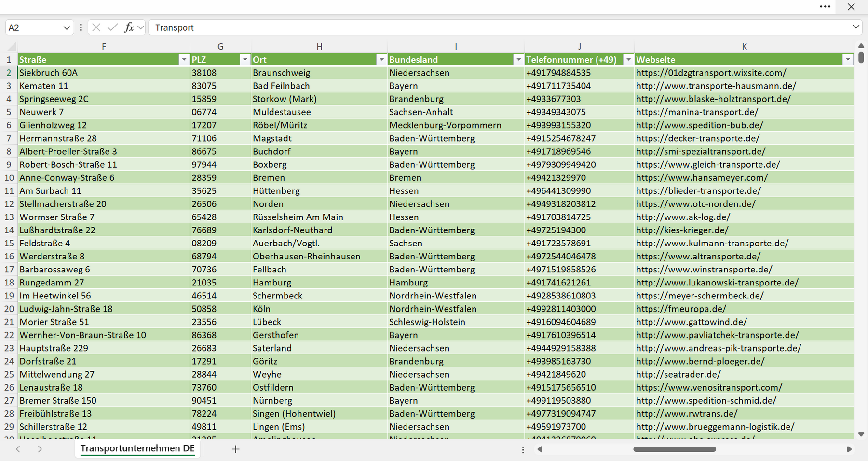Click horizontal scrollbar right arrow

click(x=849, y=449)
